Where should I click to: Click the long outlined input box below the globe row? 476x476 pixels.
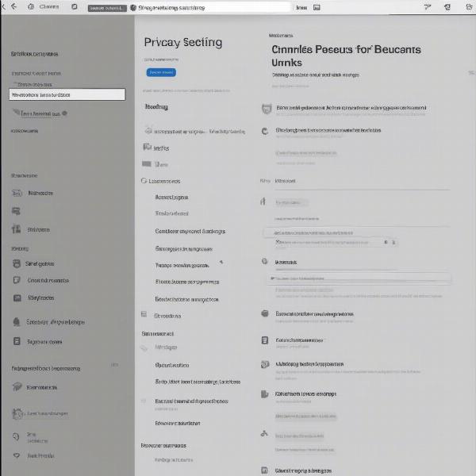click(x=359, y=278)
